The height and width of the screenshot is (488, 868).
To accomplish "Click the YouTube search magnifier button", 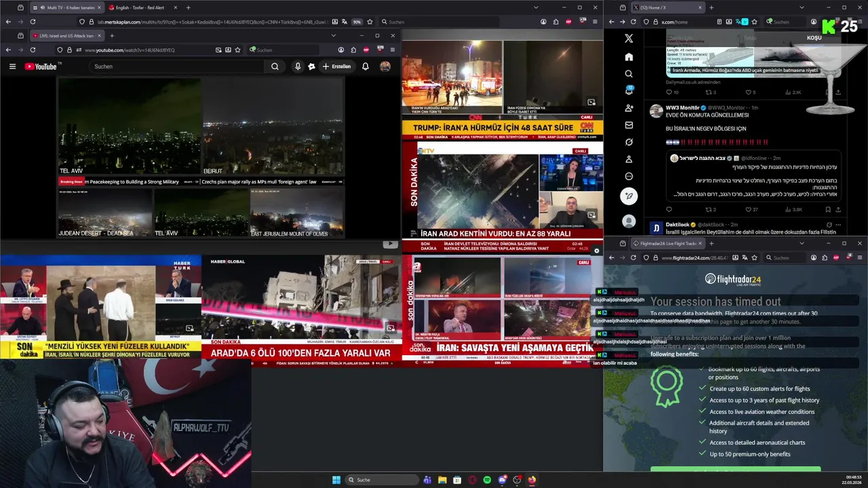I will tap(275, 66).
